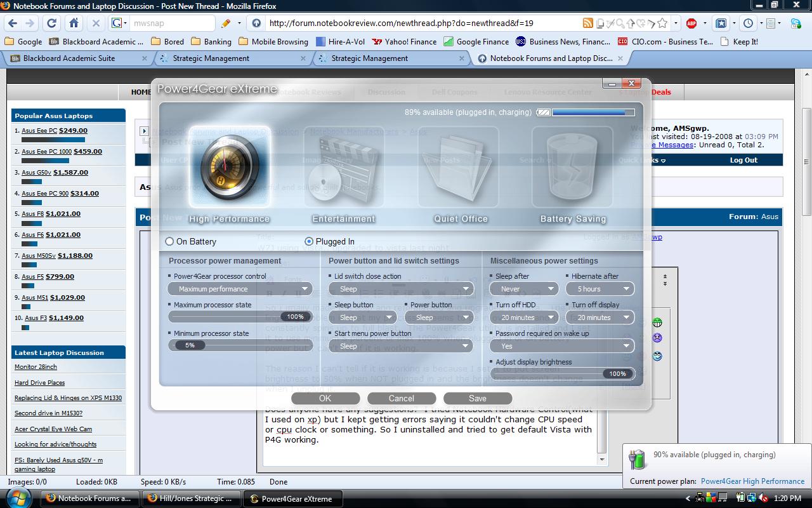Click the site icon left of the URL

pyautogui.click(x=256, y=23)
